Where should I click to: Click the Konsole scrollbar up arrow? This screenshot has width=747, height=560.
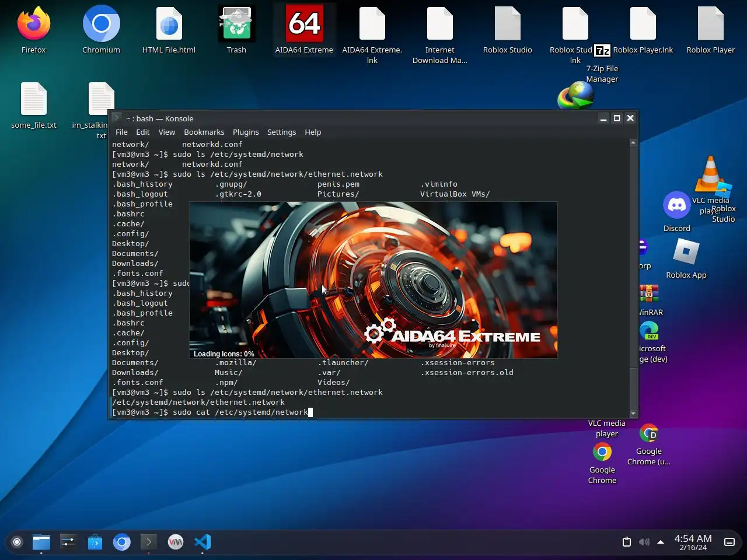[x=633, y=142]
